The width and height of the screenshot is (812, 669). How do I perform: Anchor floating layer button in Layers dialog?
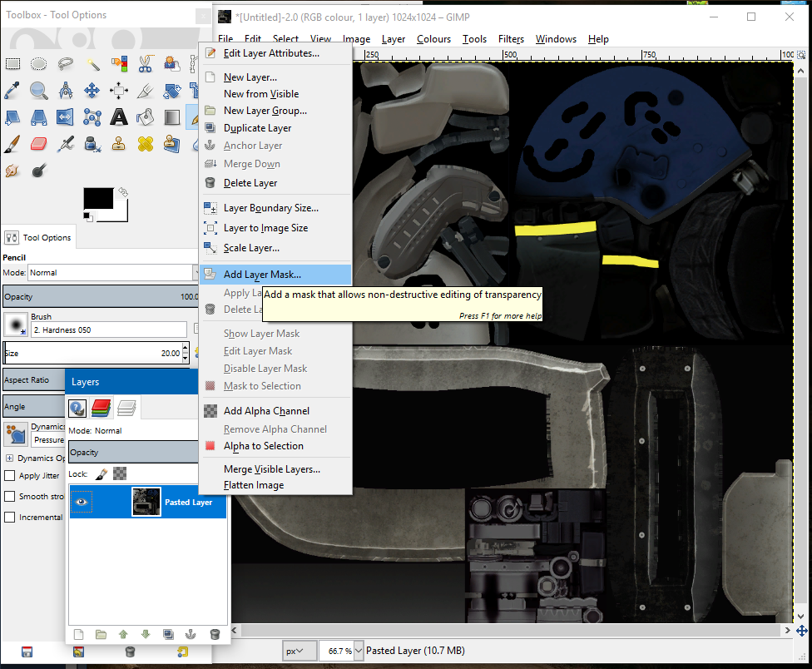click(x=191, y=634)
